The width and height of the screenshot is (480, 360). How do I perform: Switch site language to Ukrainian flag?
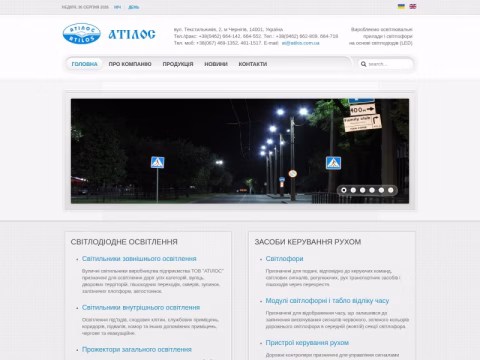(401, 6)
